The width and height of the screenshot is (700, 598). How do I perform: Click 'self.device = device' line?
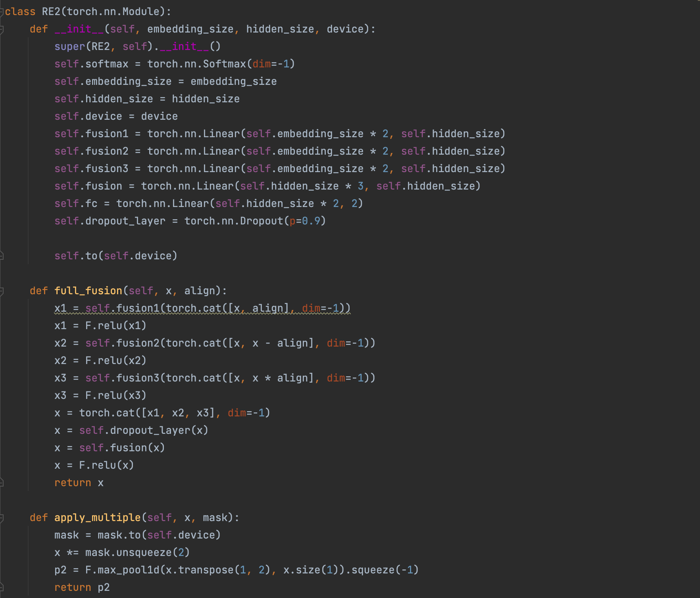116,116
